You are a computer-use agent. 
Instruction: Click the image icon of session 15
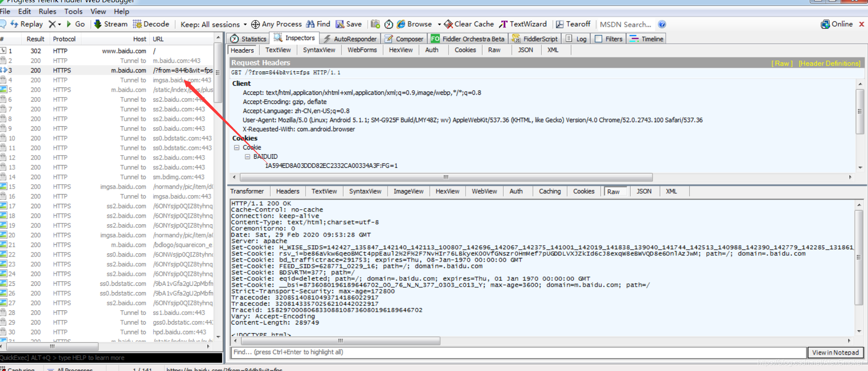click(x=3, y=186)
